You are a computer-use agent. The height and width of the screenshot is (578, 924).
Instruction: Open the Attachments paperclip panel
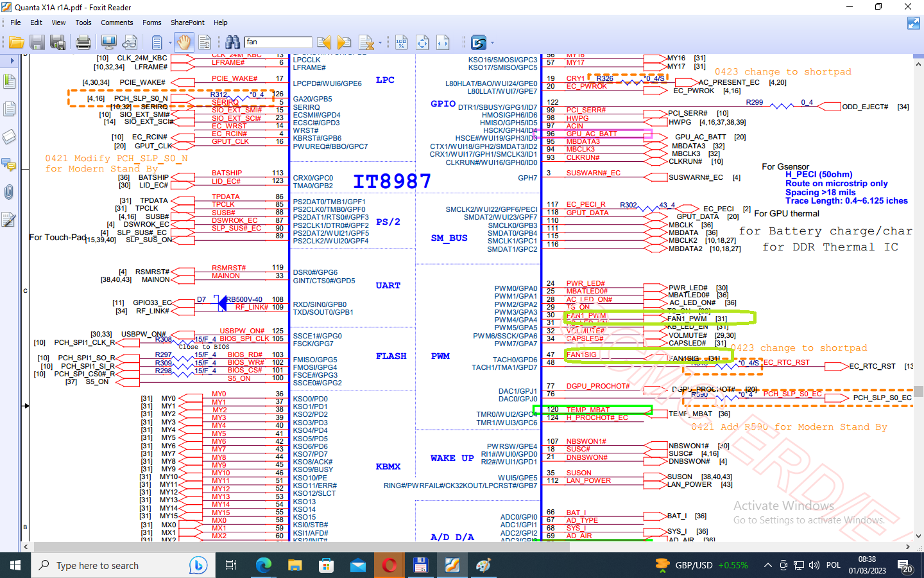pos(10,192)
